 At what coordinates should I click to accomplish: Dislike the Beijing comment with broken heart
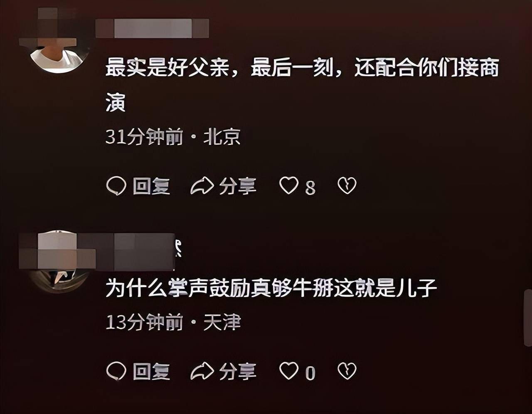pos(347,186)
